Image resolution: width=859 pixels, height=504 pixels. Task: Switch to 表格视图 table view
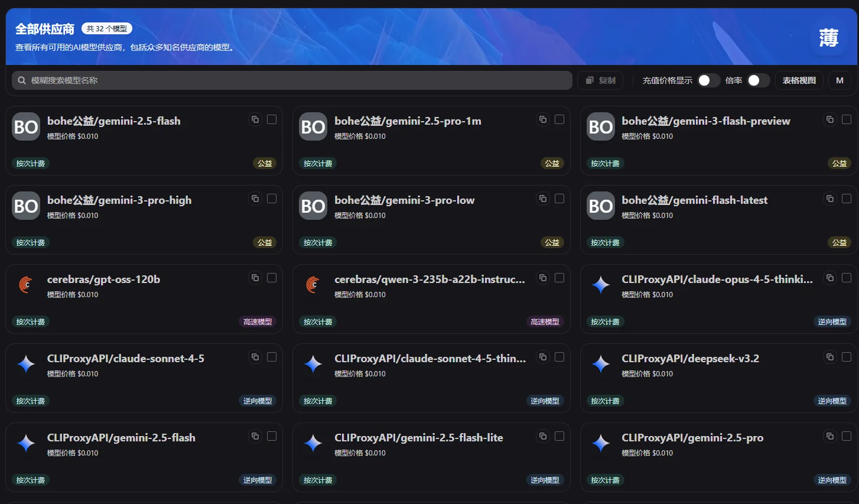click(799, 80)
